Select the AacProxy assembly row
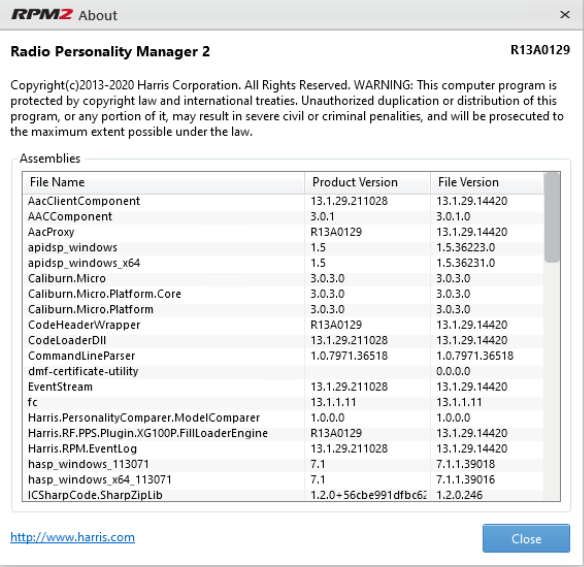This screenshot has width=584, height=567. (283, 232)
